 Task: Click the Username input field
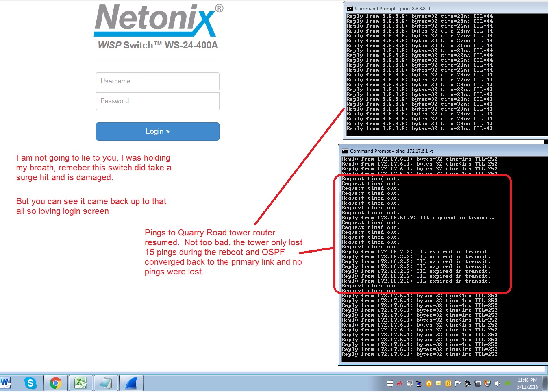[x=158, y=81]
